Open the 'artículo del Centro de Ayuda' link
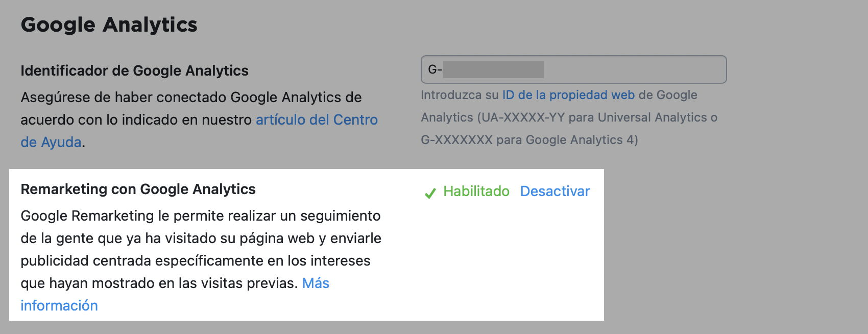Screen dimensions: 868x334 point(317,120)
